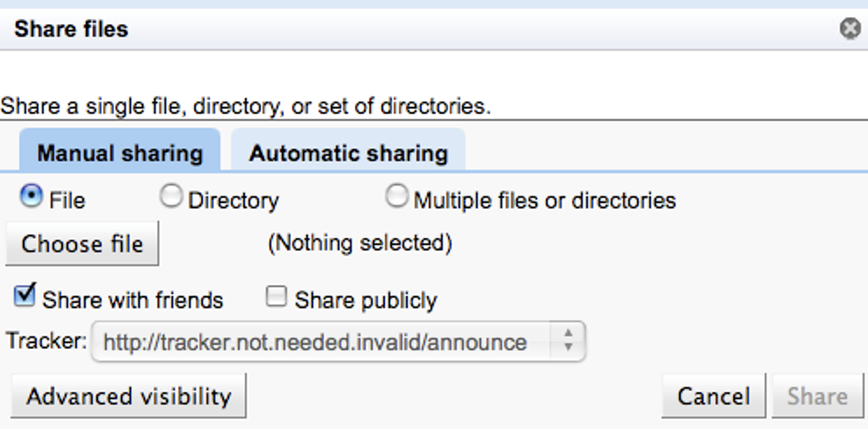Viewport: 868px width, 429px height.
Task: Enable the Share publicly checkbox
Action: (276, 296)
